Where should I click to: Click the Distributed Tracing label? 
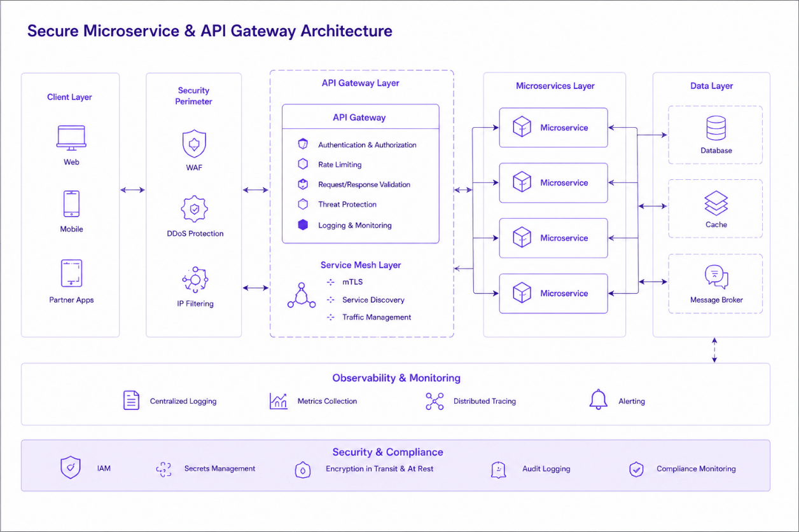tap(485, 401)
